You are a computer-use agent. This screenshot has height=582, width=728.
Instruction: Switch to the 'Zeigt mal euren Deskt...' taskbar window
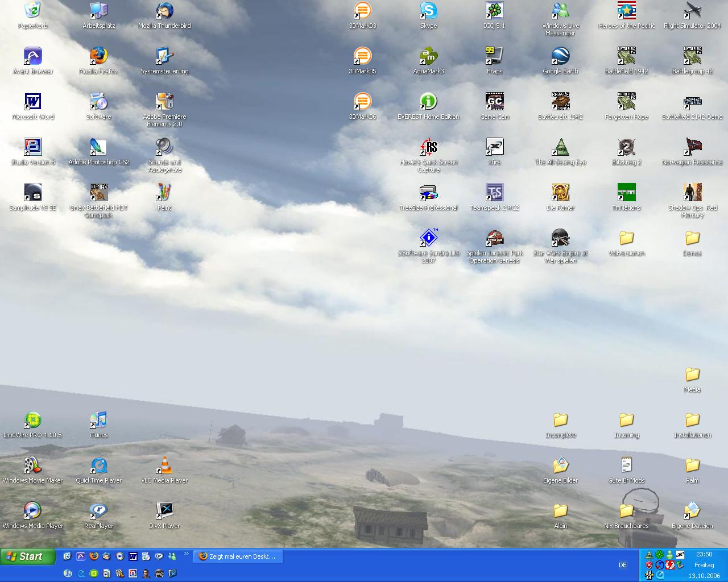(x=238, y=556)
